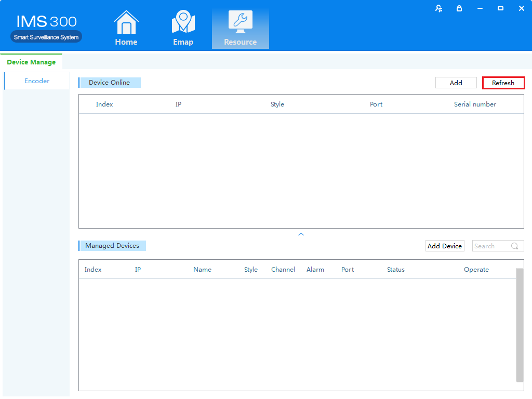Focus the Search field for managed devices
Viewport: 532px width, 399px height.
490,246
